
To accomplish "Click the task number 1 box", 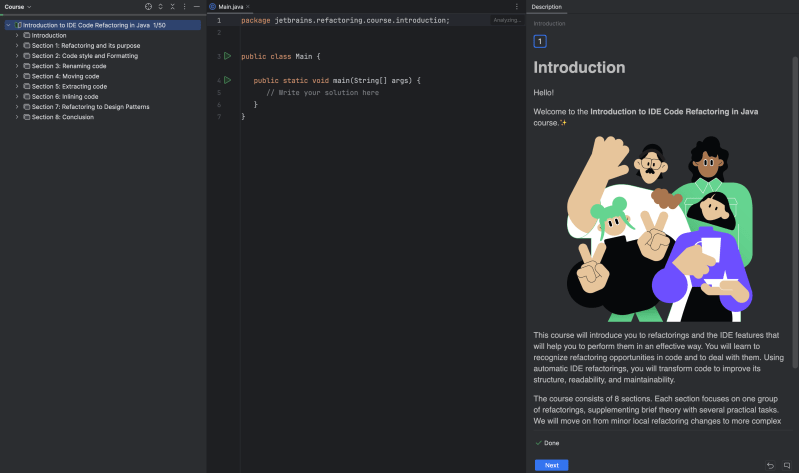I will pos(540,41).
